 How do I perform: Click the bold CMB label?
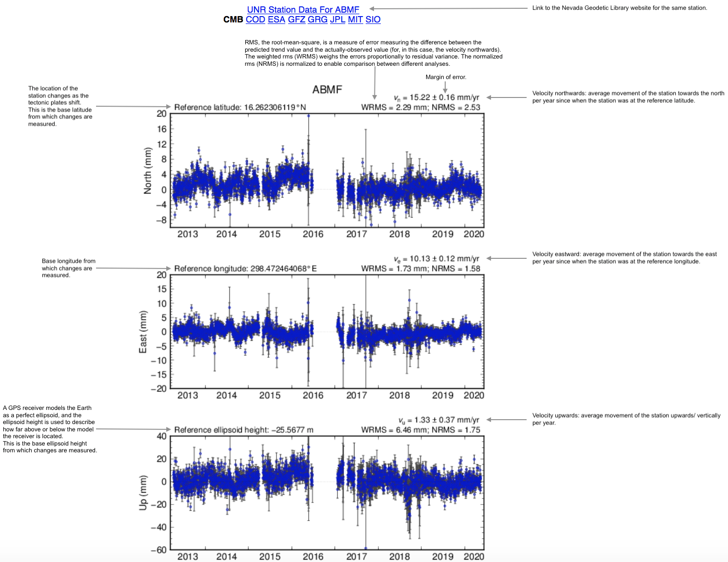[233, 19]
